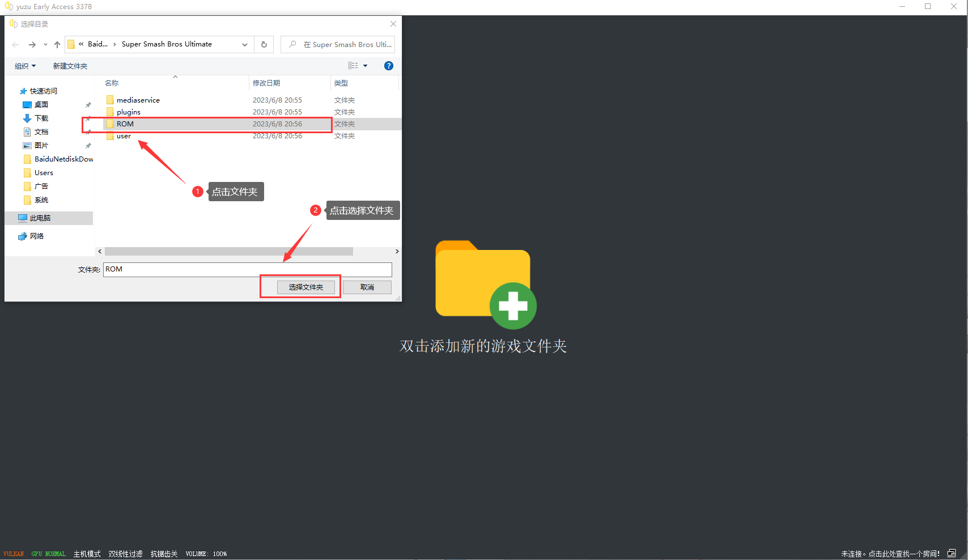This screenshot has width=968, height=560.
Task: Change the view layout icon
Action: point(353,66)
